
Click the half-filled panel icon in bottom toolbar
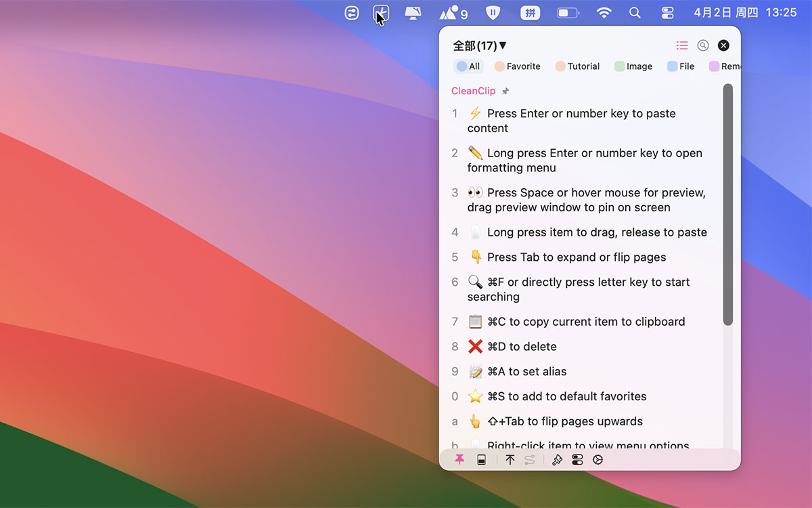(x=482, y=460)
